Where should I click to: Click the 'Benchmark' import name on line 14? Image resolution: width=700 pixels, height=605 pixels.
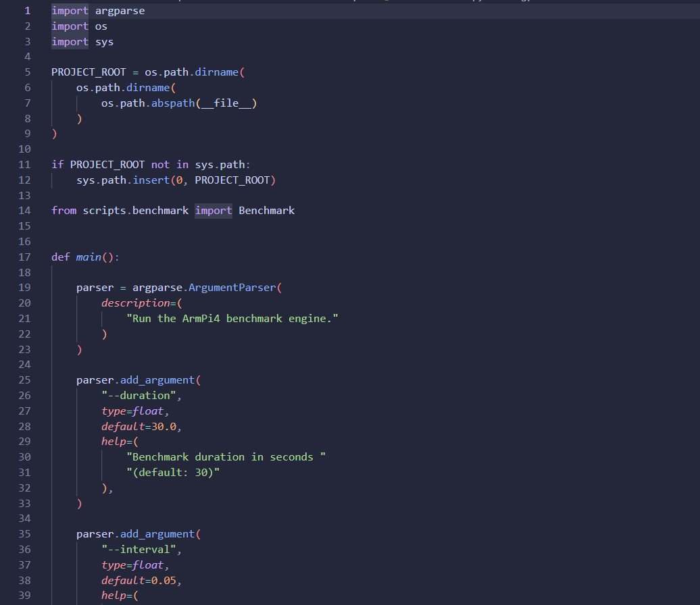266,211
